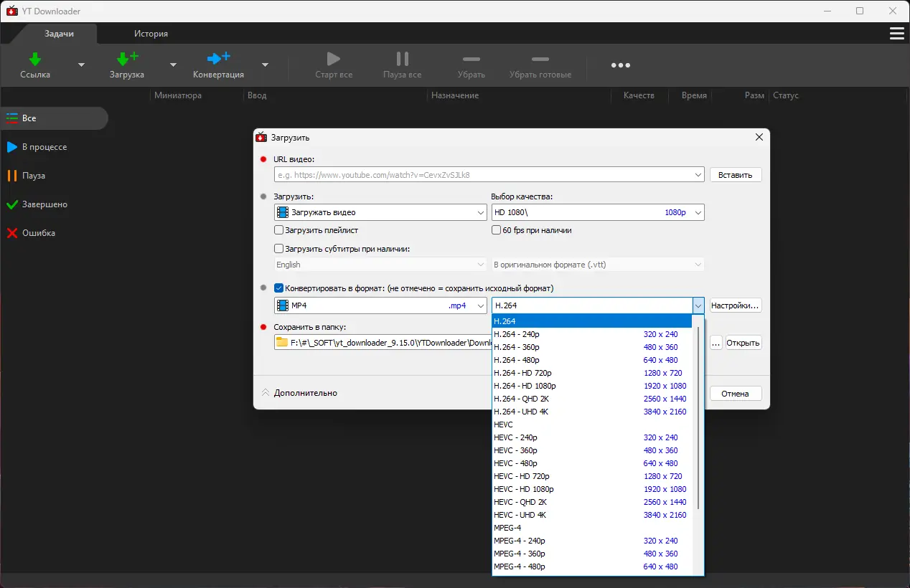Show paused tasks via Пауза filter

(x=33, y=176)
